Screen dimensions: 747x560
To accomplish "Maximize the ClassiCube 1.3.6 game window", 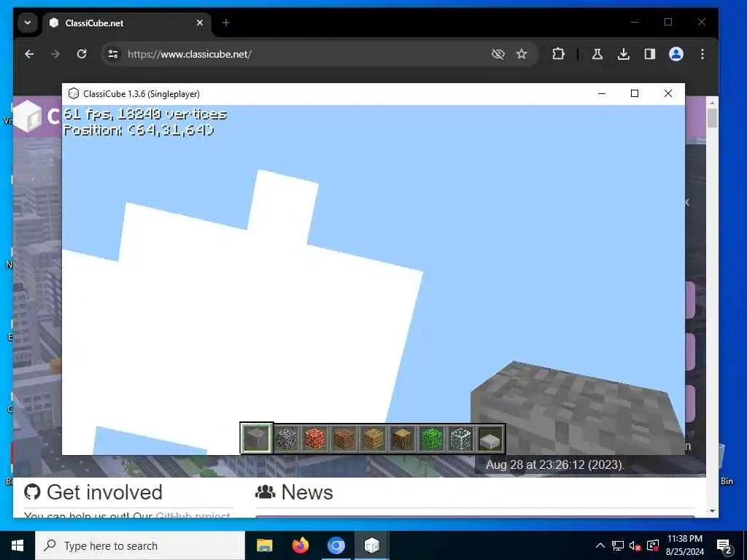I will (x=635, y=93).
